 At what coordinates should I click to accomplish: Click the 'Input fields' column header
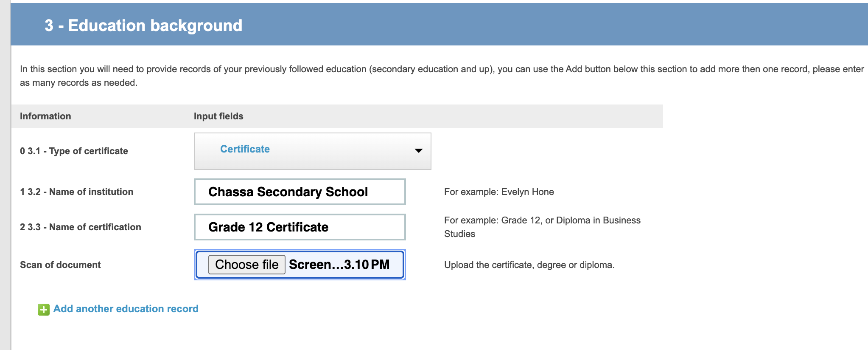(218, 116)
